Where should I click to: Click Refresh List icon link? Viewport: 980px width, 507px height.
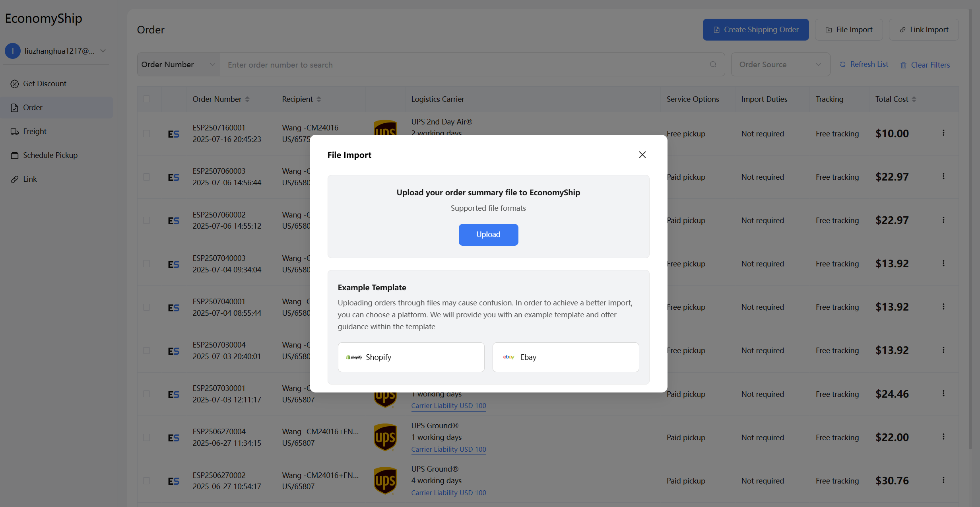(843, 64)
